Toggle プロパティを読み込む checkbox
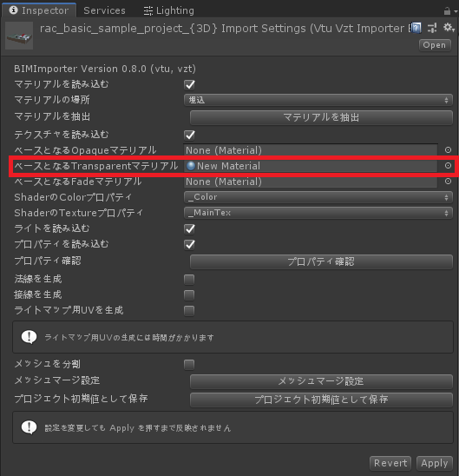The image size is (459, 476). [x=189, y=245]
